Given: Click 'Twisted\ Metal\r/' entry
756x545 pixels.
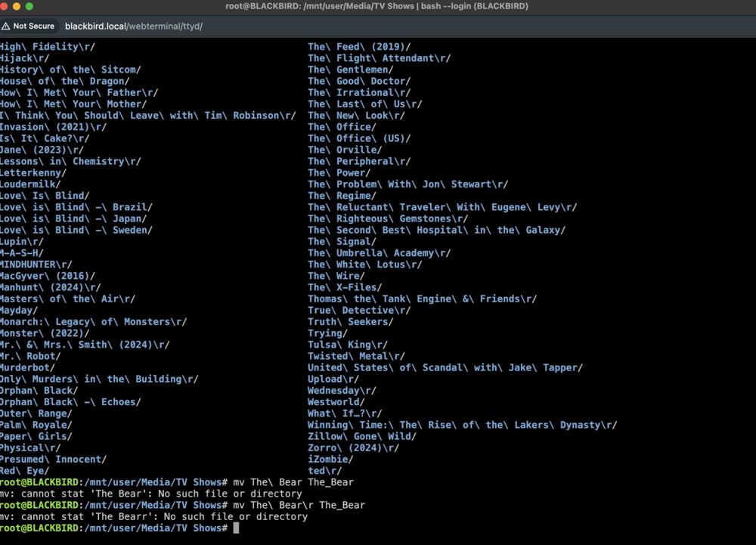Looking at the screenshot, I should [356, 357].
